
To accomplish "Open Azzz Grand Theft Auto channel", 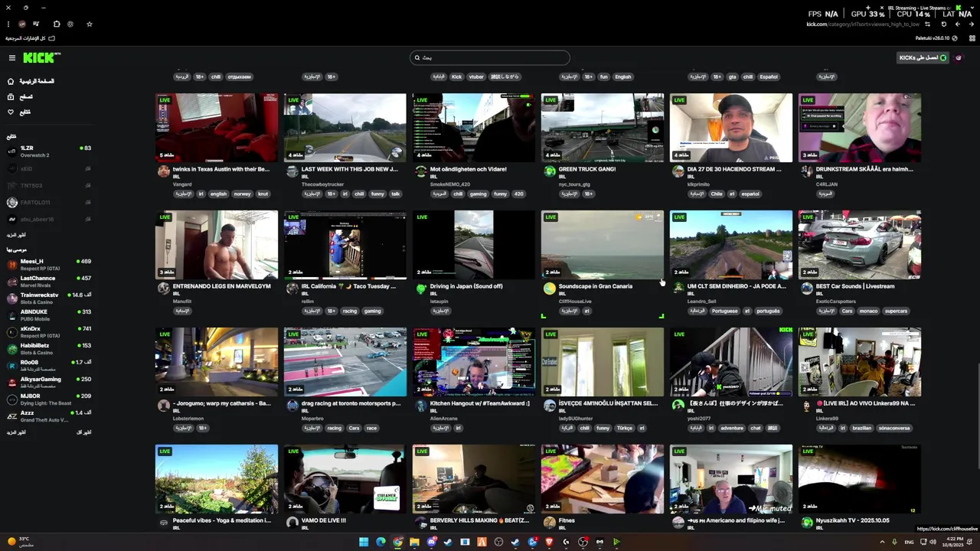I will point(48,416).
